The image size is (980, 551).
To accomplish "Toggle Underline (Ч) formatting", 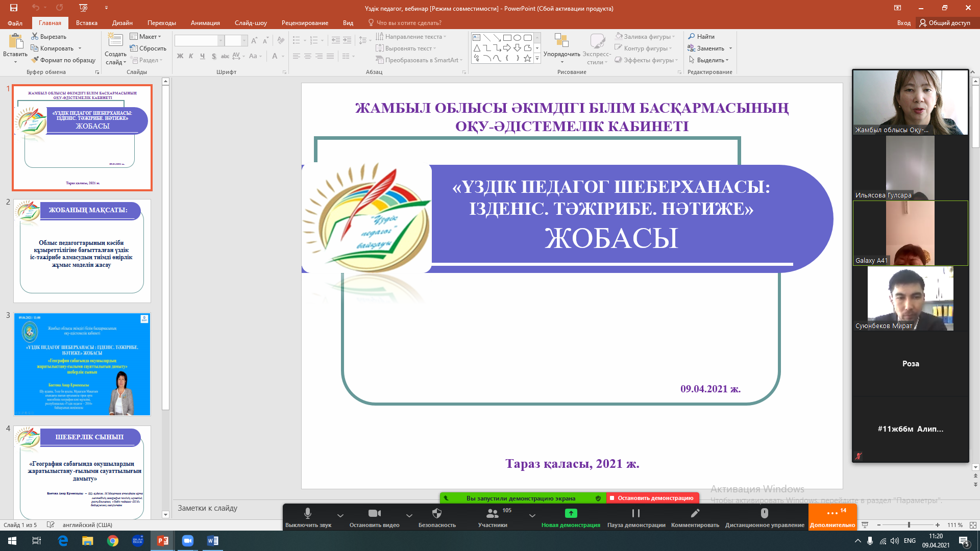I will (x=202, y=56).
